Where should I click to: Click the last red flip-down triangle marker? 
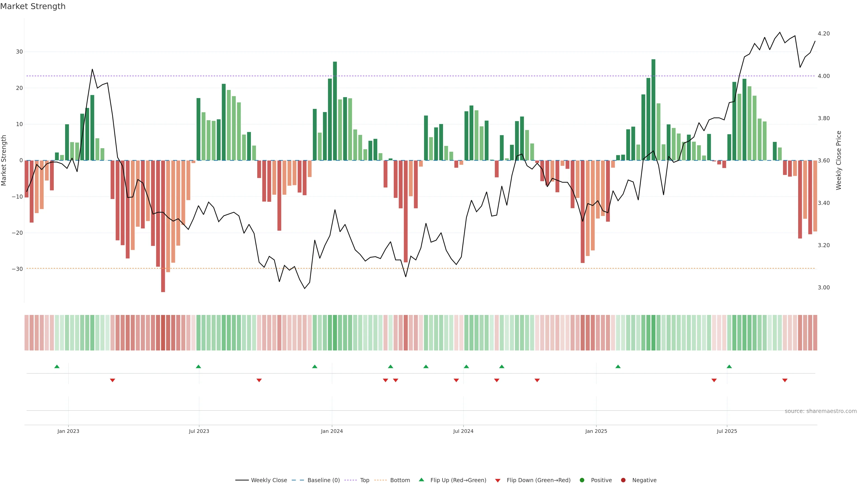[x=785, y=380]
